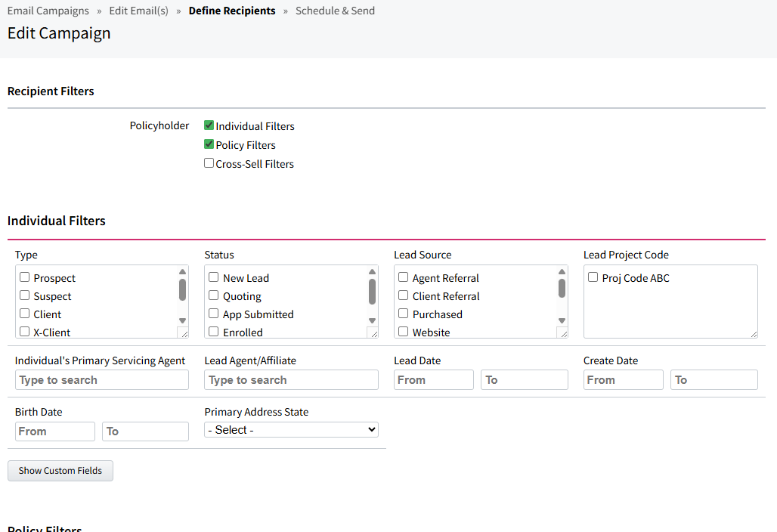Click the Type list resize handle

(184, 332)
